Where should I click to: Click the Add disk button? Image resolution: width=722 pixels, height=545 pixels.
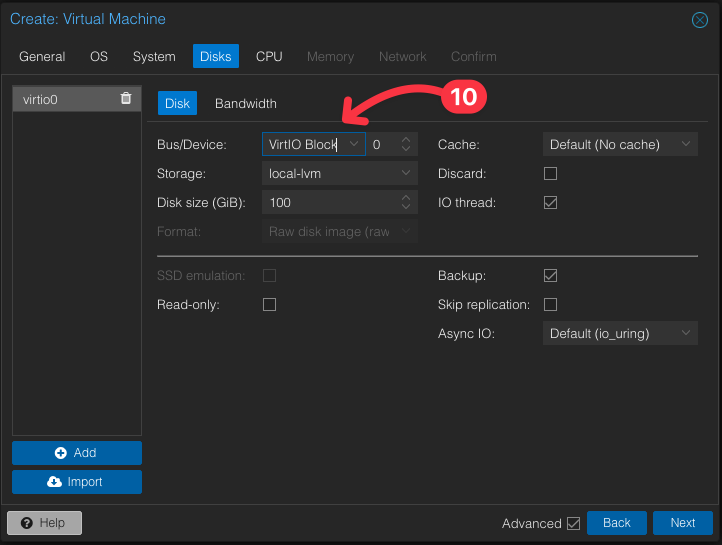coord(77,453)
